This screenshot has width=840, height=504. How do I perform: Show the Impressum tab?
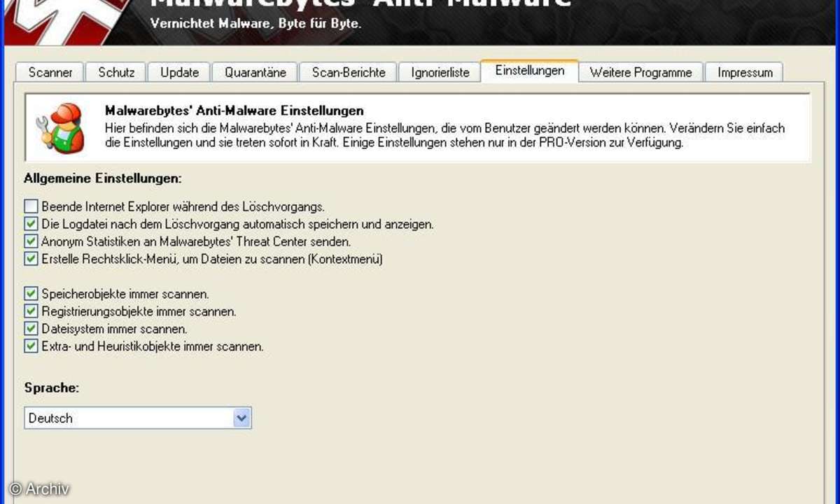[x=745, y=72]
